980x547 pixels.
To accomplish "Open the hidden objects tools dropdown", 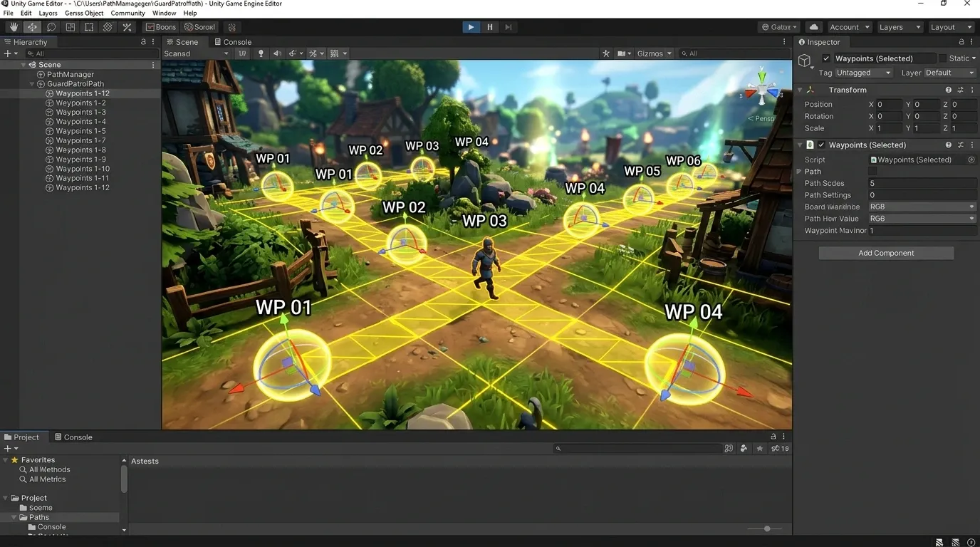I will click(316, 53).
